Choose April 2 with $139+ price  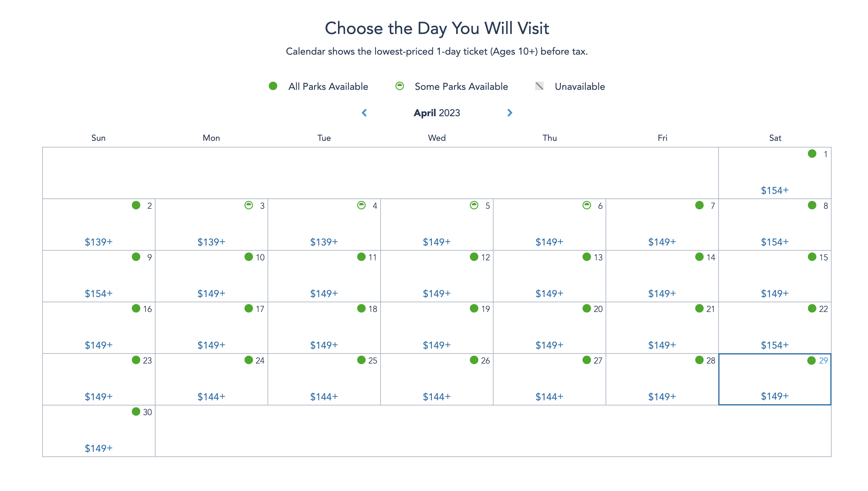click(x=98, y=225)
